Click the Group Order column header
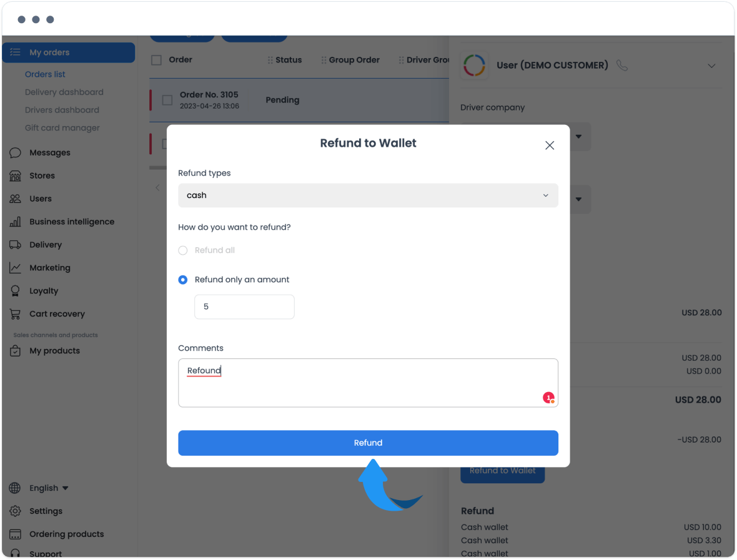737x560 pixels. pyautogui.click(x=354, y=60)
